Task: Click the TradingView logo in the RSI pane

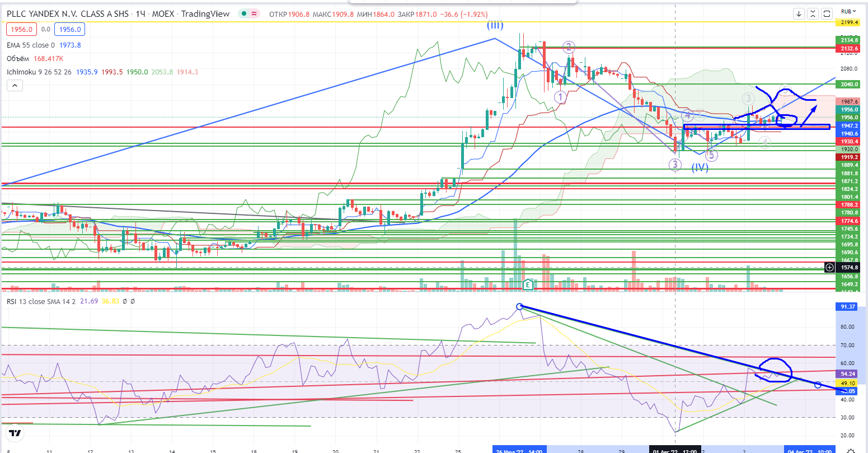Action: [15, 433]
